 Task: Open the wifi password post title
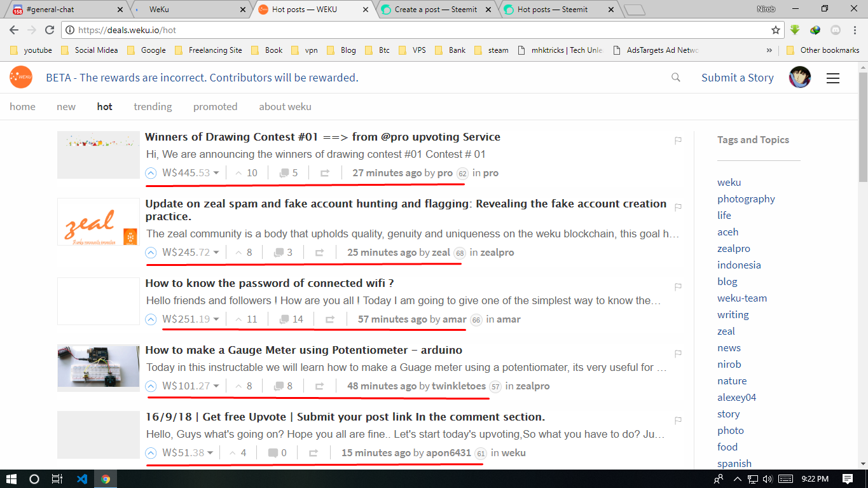pyautogui.click(x=270, y=283)
